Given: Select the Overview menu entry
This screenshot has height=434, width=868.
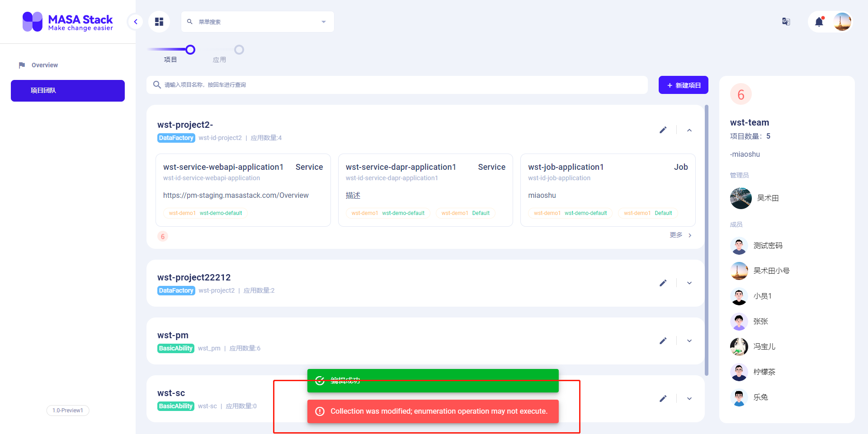Looking at the screenshot, I should (44, 65).
